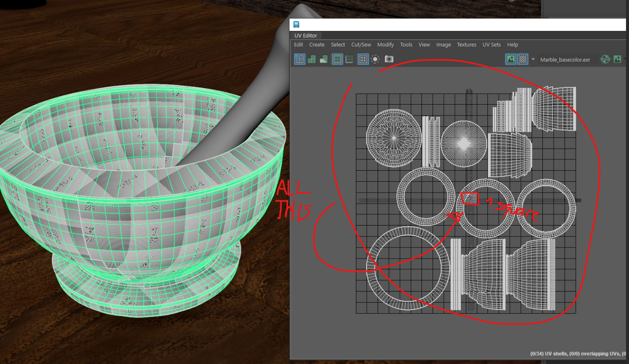Image resolution: width=629 pixels, height=364 pixels.
Task: Click the Maya logo icon in title bar
Action: (296, 24)
